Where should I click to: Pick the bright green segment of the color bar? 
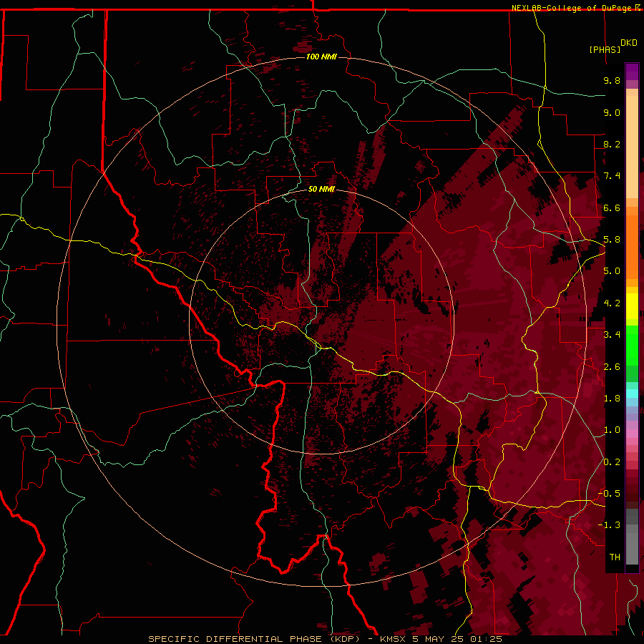click(x=632, y=346)
